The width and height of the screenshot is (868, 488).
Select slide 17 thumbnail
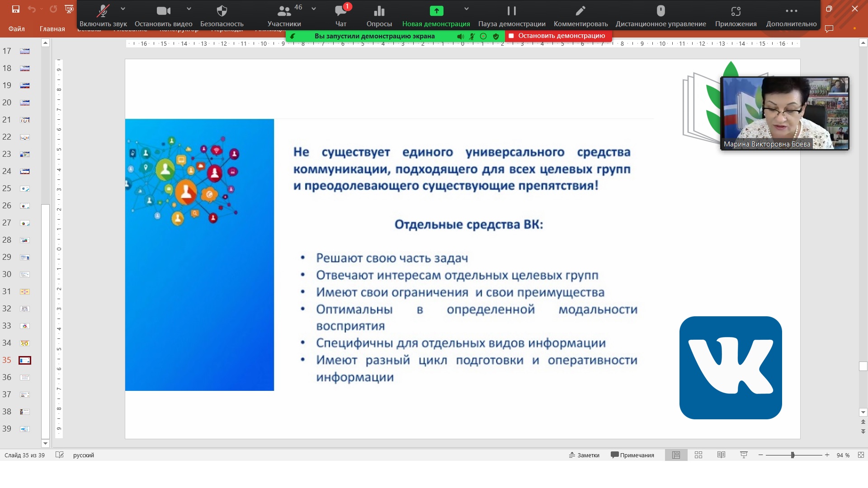(x=25, y=51)
